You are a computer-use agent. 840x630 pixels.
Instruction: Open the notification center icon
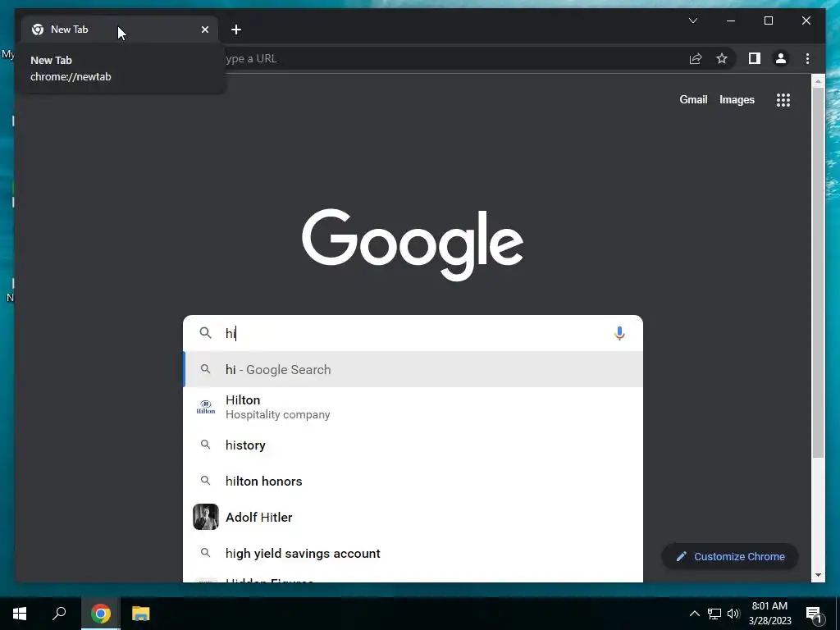click(814, 614)
